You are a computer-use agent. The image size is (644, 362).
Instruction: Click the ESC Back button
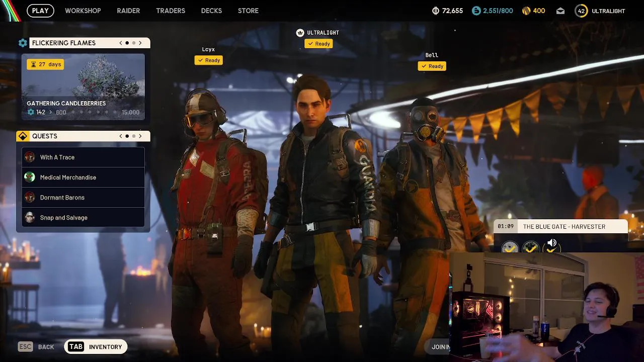tap(36, 347)
